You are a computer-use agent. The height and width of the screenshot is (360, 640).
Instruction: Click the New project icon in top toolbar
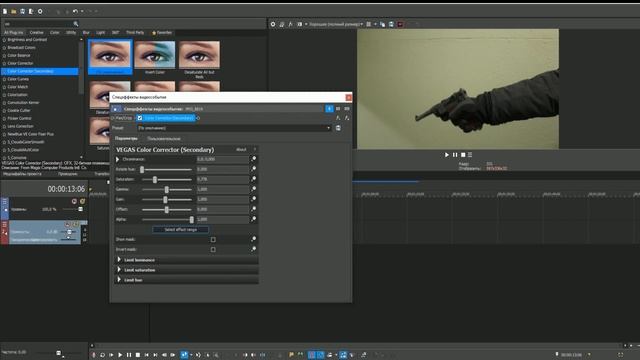pos(5,11)
